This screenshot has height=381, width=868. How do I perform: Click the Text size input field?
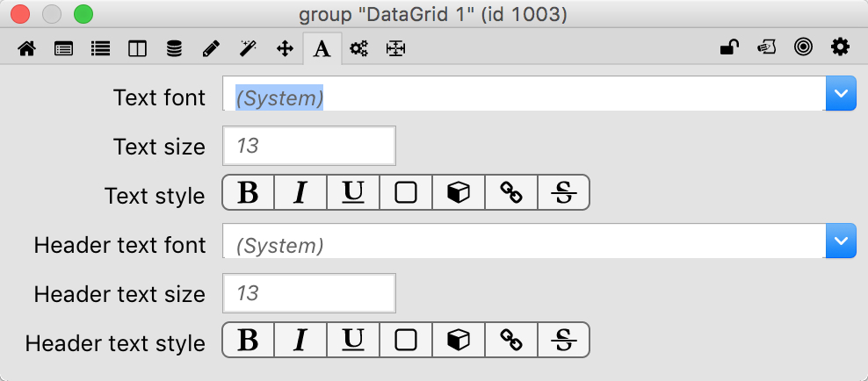[x=309, y=146]
